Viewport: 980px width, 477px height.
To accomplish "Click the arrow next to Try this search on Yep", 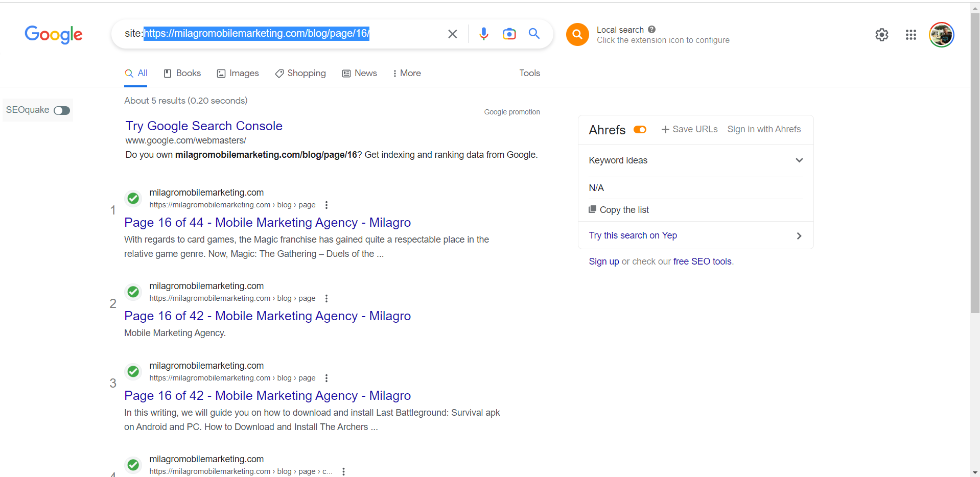I will (799, 235).
